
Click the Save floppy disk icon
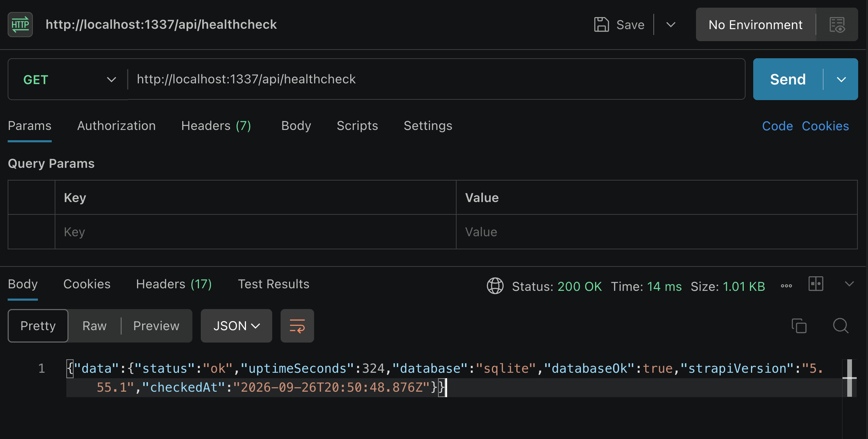pos(601,25)
